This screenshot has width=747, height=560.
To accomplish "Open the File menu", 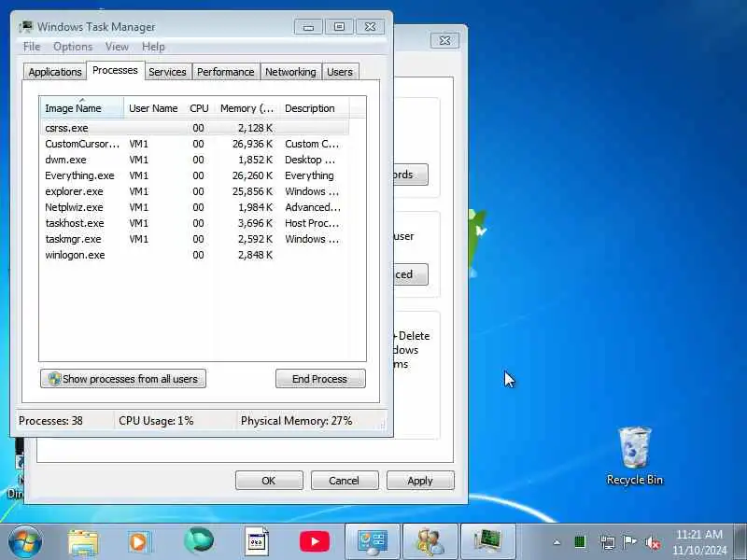I will point(32,47).
